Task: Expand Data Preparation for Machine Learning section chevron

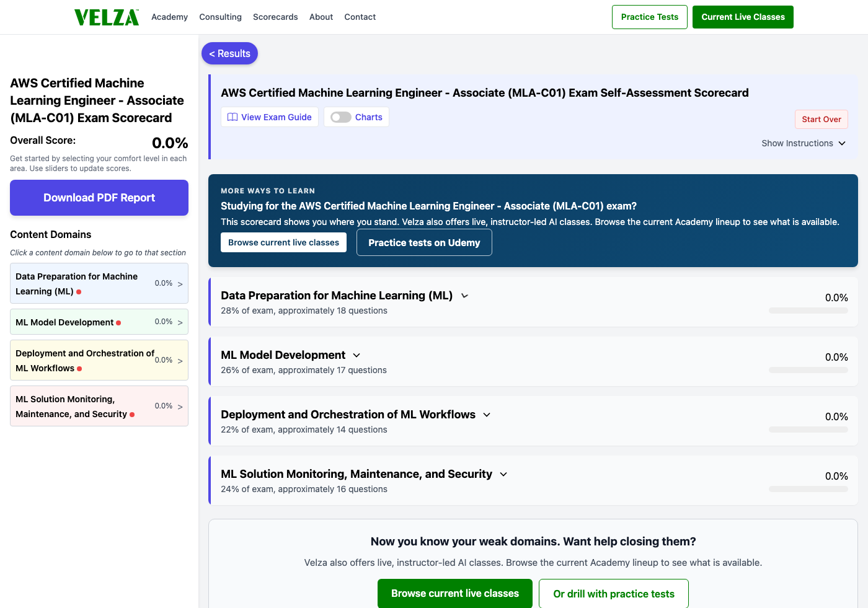Action: (x=465, y=296)
